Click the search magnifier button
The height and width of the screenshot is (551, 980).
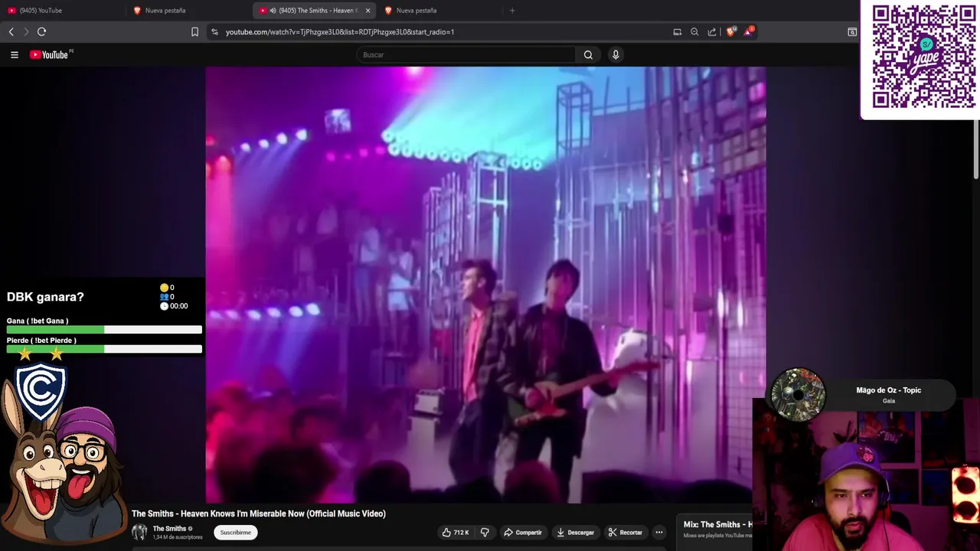coord(588,54)
